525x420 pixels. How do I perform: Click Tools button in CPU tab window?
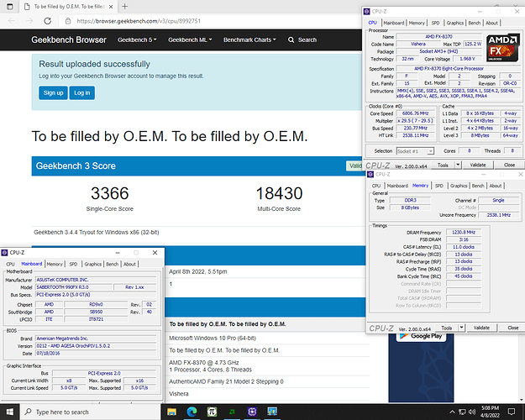tap(443, 165)
